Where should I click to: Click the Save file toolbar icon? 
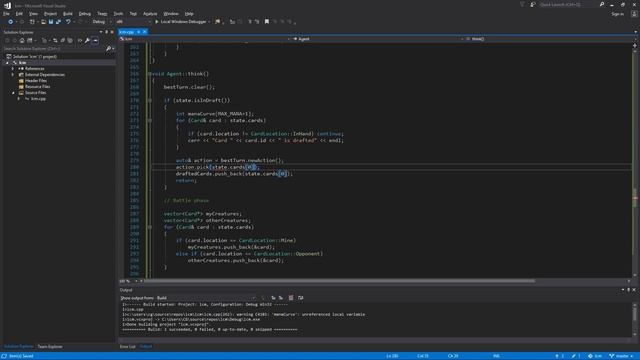pyautogui.click(x=51, y=22)
